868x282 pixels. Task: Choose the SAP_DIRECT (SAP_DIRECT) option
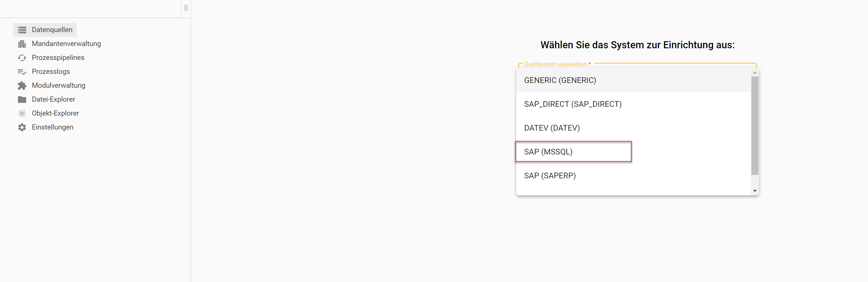coord(573,104)
